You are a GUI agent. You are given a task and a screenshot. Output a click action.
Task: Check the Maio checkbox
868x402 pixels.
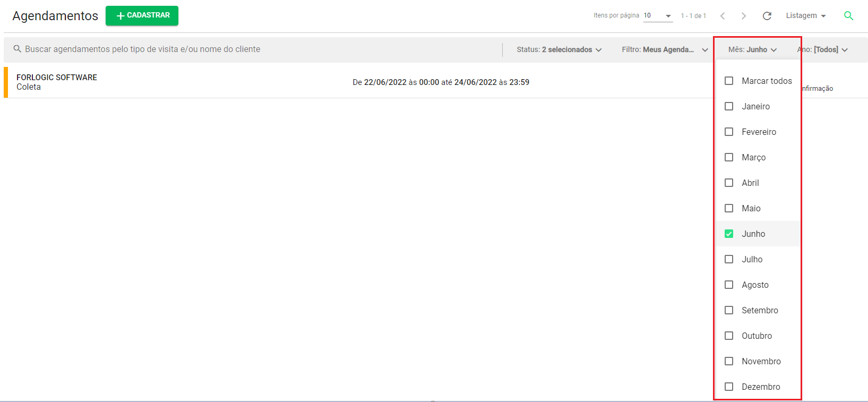click(729, 208)
